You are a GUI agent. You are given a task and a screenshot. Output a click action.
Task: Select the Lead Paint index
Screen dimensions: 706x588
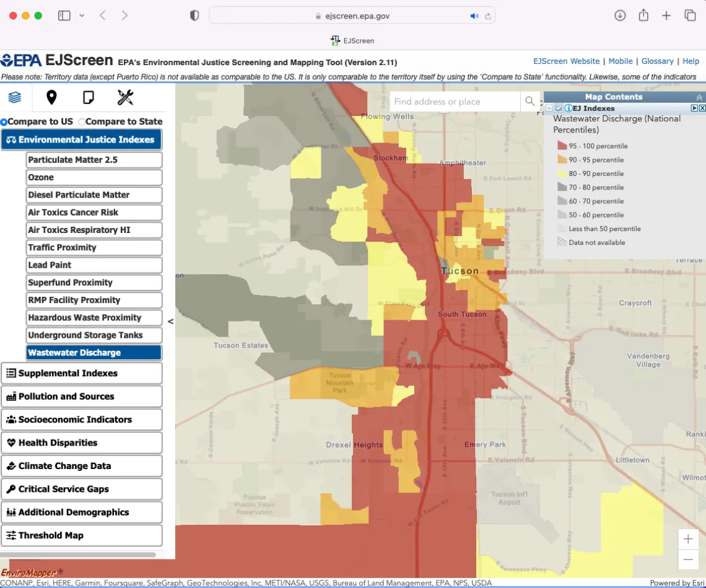[x=94, y=265]
